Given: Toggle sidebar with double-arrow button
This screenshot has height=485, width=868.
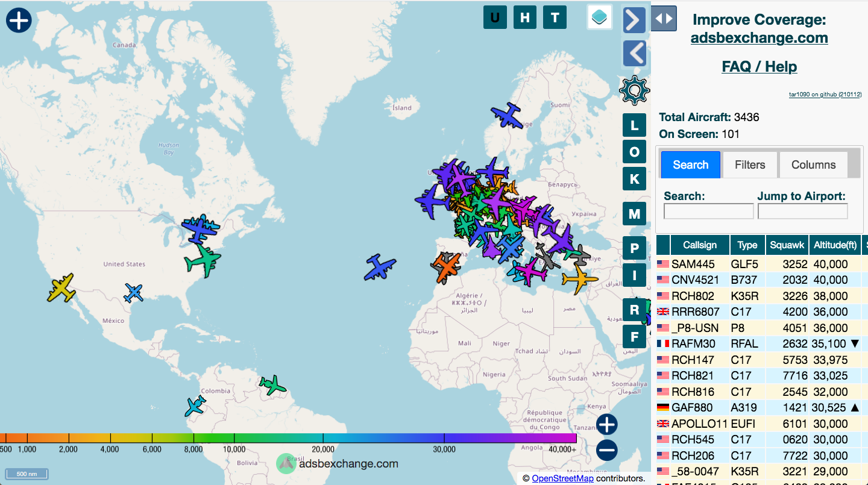Looking at the screenshot, I should pyautogui.click(x=664, y=19).
